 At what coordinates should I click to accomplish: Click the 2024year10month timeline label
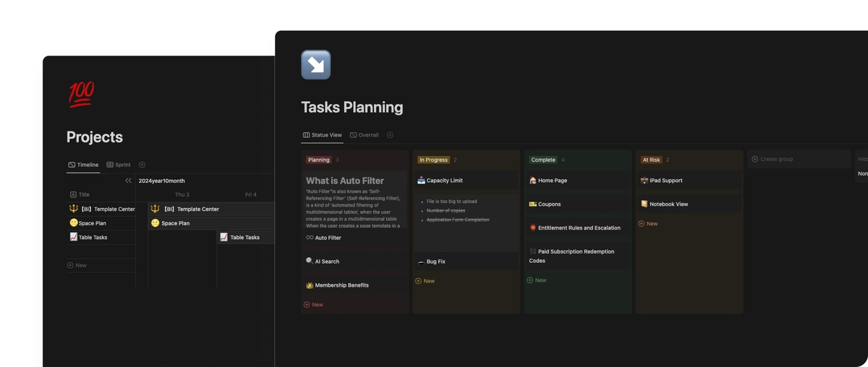[x=162, y=181]
